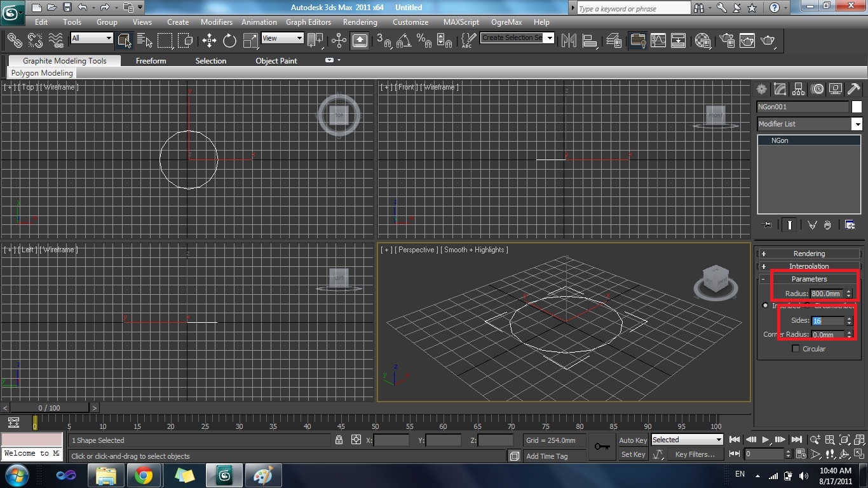Open the Curve Editor from toolbar
This screenshot has width=868, height=488.
click(658, 41)
